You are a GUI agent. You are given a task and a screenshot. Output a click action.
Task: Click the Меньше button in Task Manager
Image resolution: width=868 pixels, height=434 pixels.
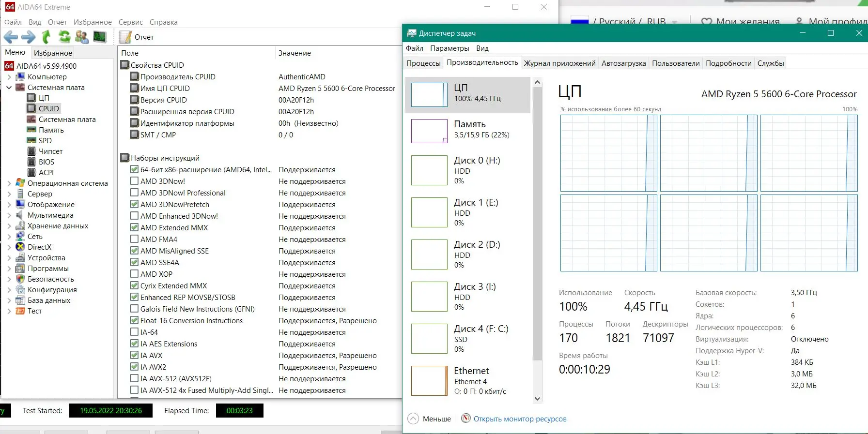(x=430, y=419)
